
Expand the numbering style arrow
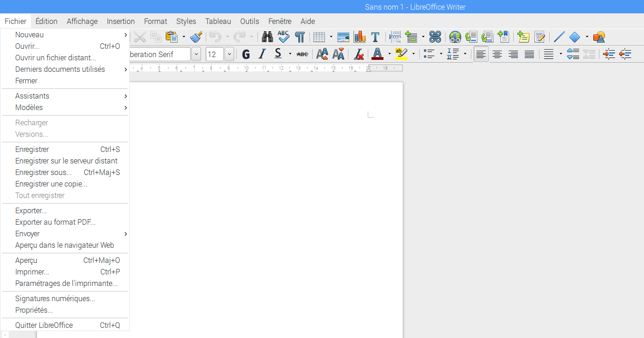(x=465, y=54)
